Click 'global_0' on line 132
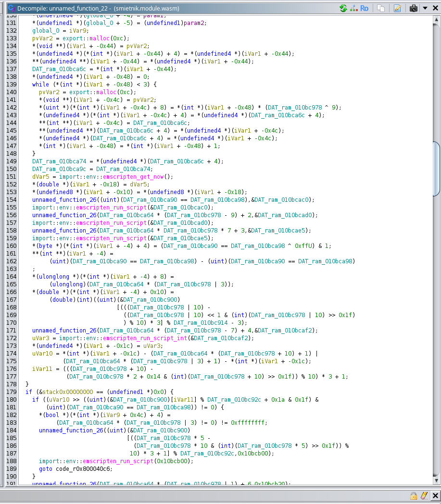Screen dimensions: 441x504 click(x=46, y=31)
